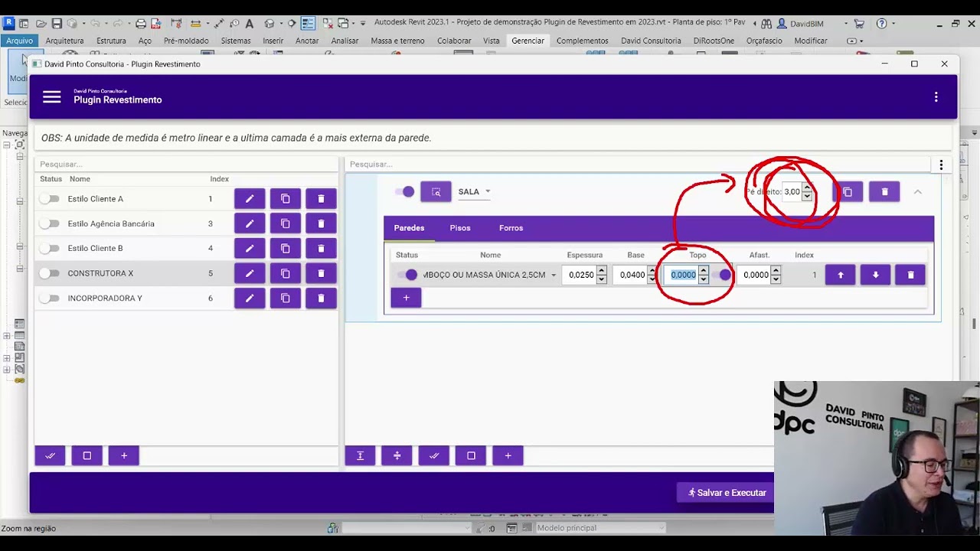Screen dimensions: 980x551
Task: Add a new room with plus button
Action: pos(508,455)
